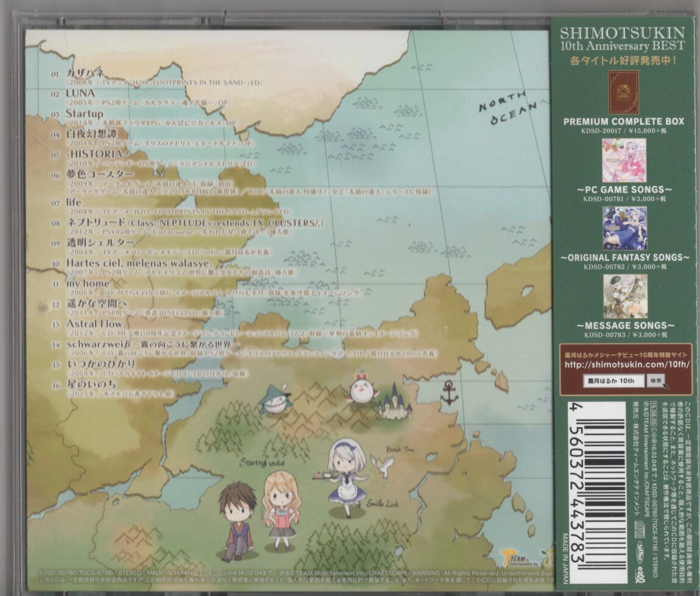This screenshot has width=700, height=596.
Task: Select track 11 my home
Action: point(88,283)
